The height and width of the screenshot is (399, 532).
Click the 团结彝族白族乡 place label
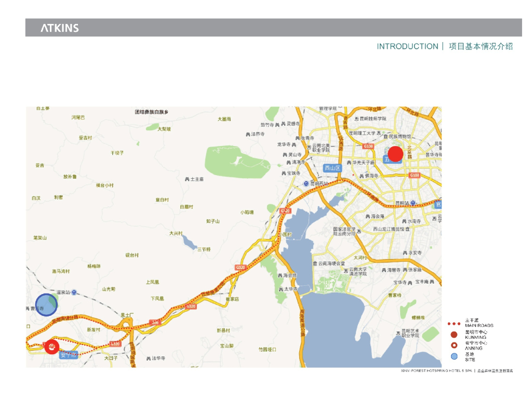pyautogui.click(x=151, y=112)
